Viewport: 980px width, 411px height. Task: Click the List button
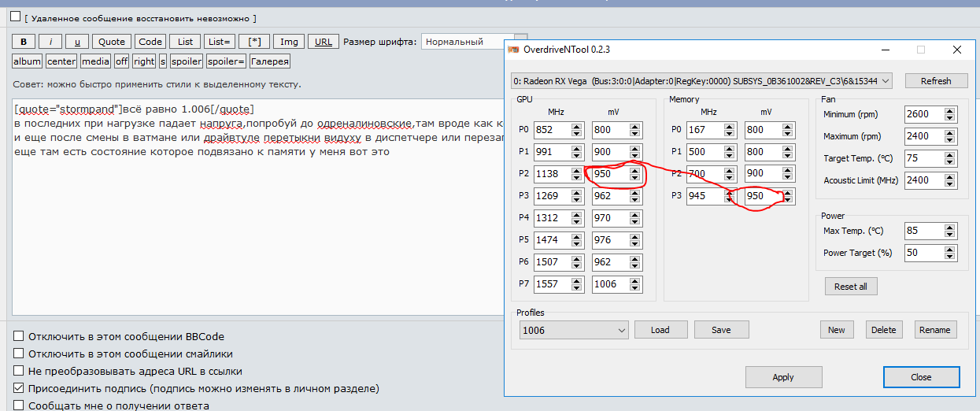coord(185,42)
